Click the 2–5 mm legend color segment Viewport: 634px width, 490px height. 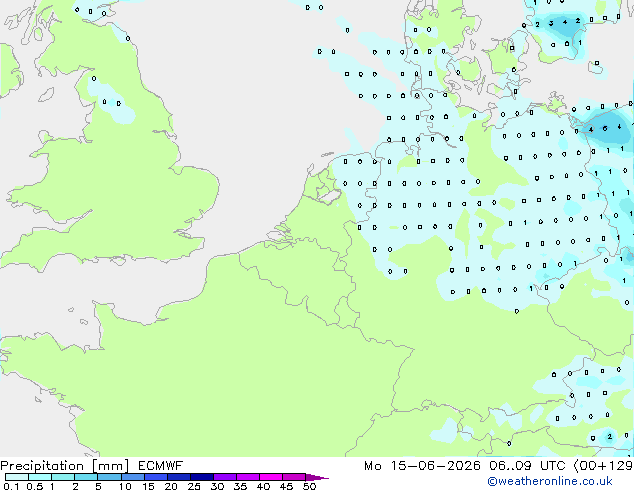click(x=86, y=477)
